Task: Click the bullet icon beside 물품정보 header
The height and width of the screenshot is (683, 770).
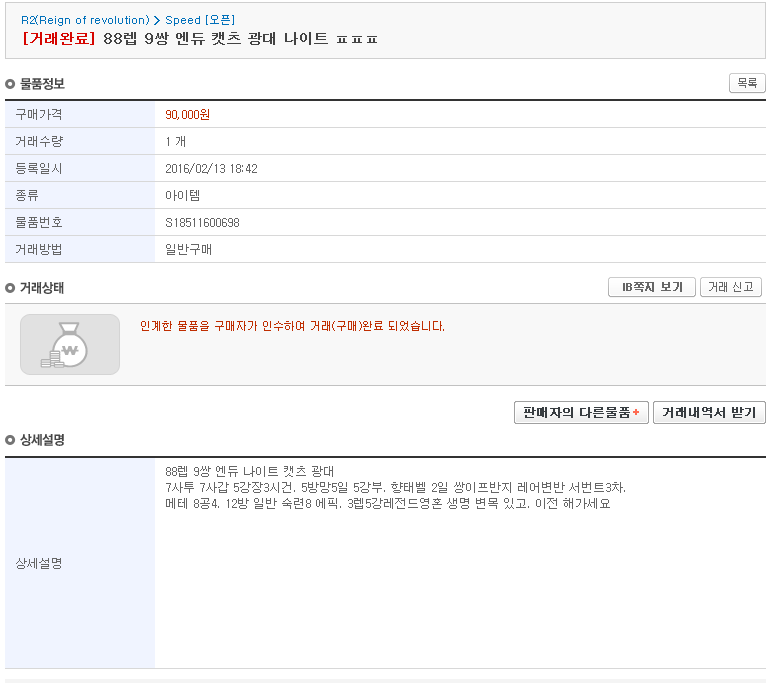Action: click(10, 84)
